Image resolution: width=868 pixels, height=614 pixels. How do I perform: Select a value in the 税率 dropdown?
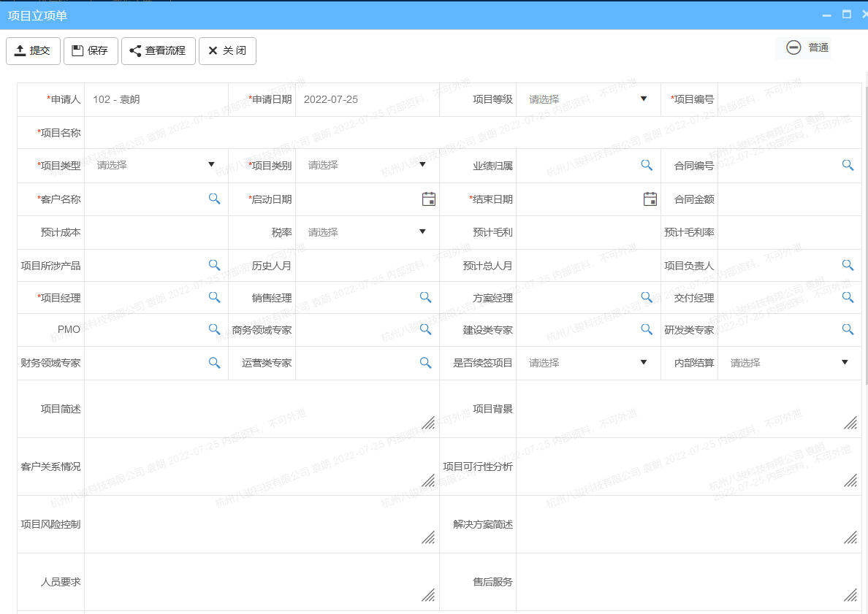tap(367, 232)
